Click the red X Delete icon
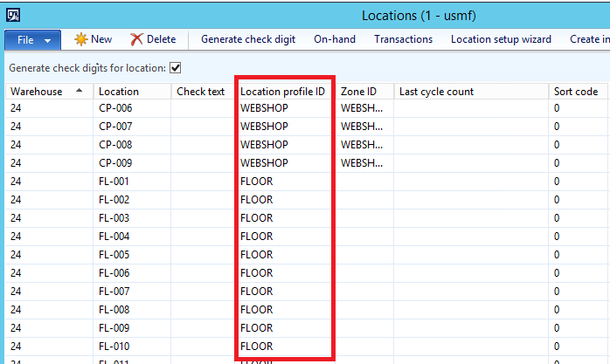This screenshot has width=610, height=364. (137, 39)
